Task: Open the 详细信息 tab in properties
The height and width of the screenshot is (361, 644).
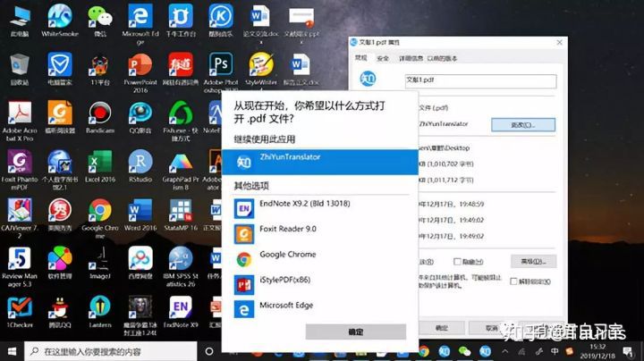Action: click(411, 59)
